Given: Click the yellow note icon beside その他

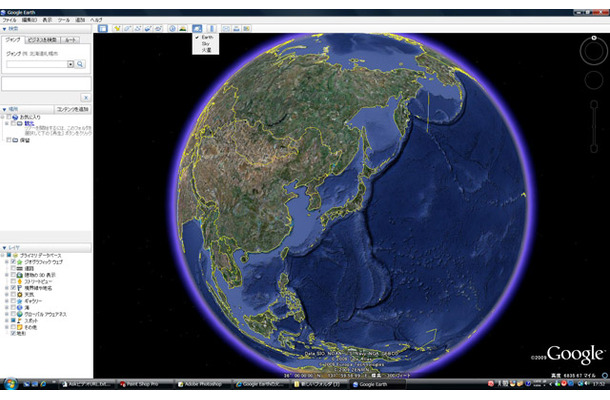Looking at the screenshot, I should (19, 327).
